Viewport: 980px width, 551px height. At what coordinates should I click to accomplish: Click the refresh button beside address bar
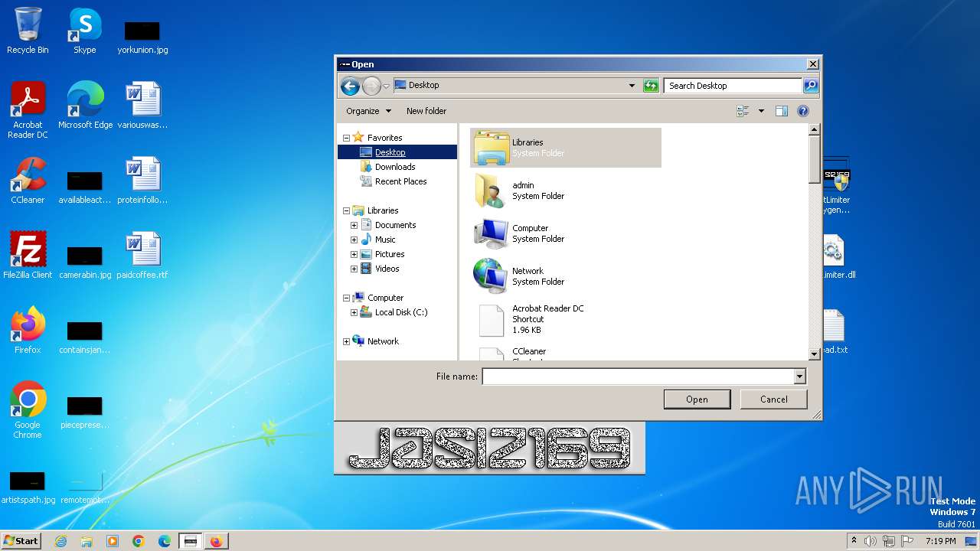(x=651, y=86)
